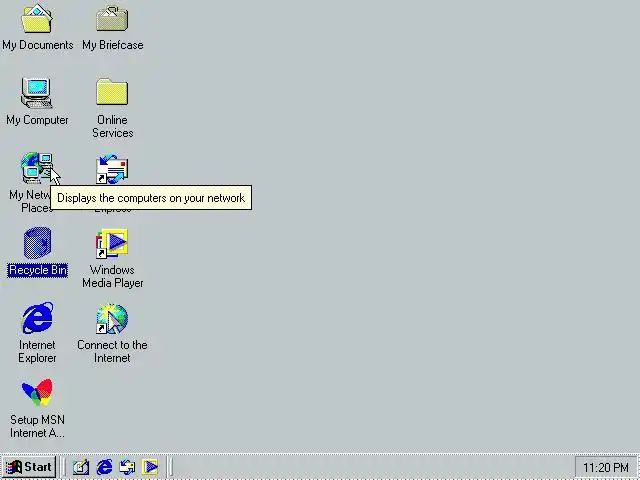Click the My Briefcase label text
Viewport: 640px width, 480px height.
pos(113,45)
